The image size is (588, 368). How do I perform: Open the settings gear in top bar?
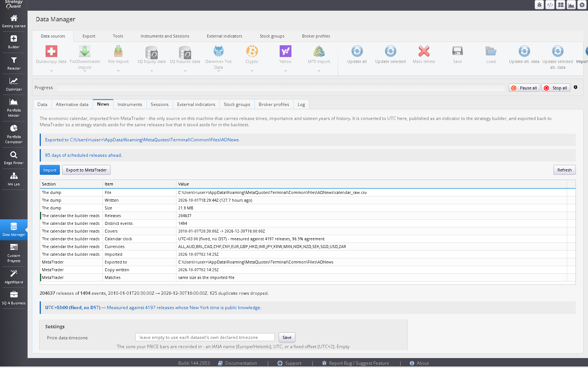pyautogui.click(x=582, y=5)
